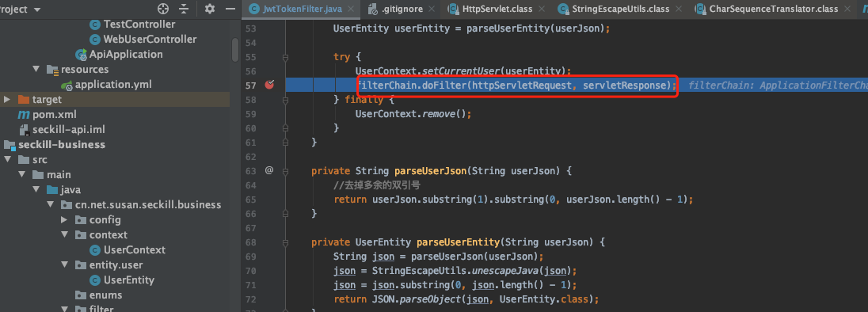Viewport: 868px width, 312px height.
Task: Click the UserEntity class icon
Action: point(95,280)
